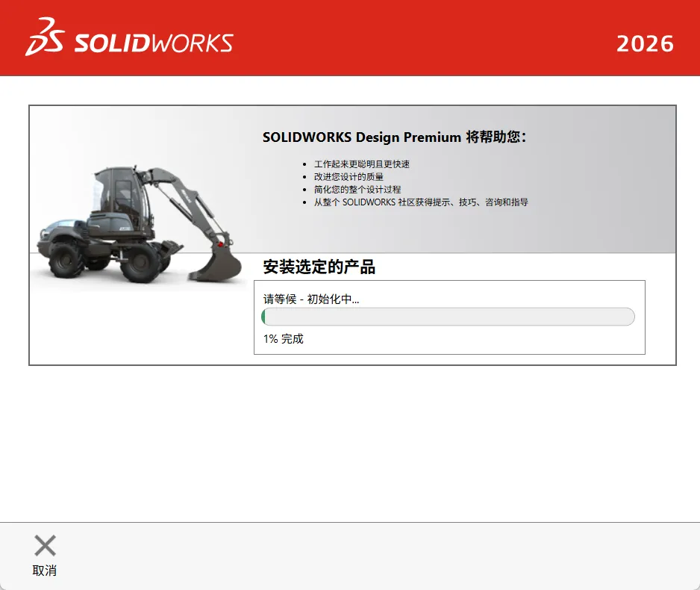
Task: Click bullet 简化您的整个设计过程
Action: pos(357,190)
